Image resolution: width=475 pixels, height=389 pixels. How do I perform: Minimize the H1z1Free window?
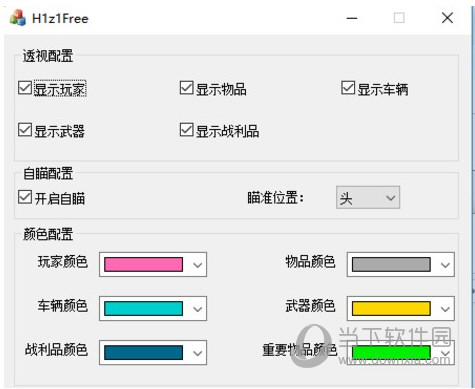coord(352,18)
